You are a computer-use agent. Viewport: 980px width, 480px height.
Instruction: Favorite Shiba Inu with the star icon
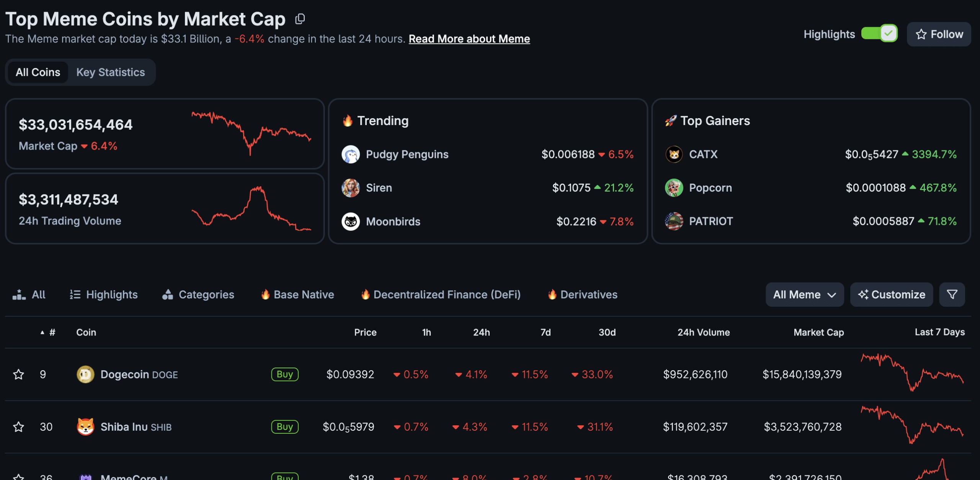click(18, 427)
